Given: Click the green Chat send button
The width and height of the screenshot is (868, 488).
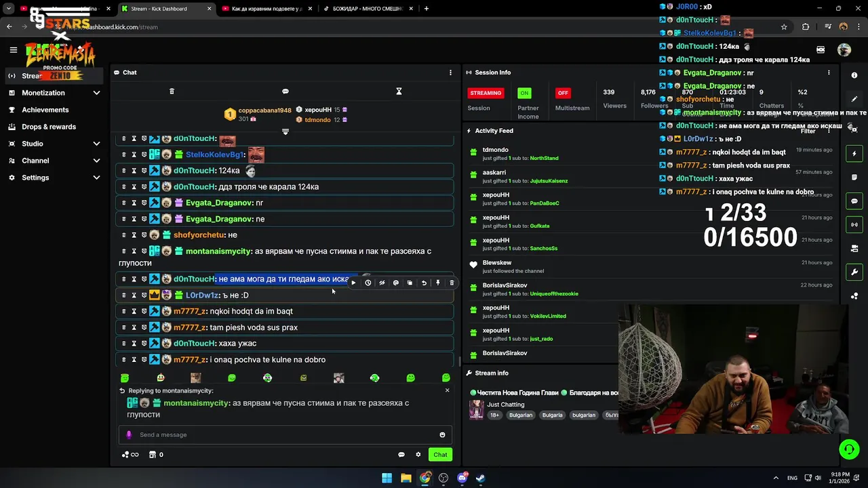Looking at the screenshot, I should pos(440,455).
